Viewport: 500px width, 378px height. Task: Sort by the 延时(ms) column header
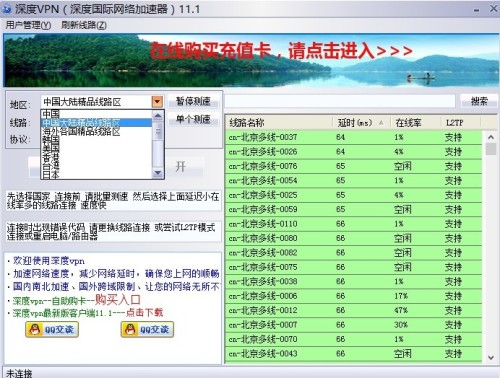pyautogui.click(x=361, y=123)
